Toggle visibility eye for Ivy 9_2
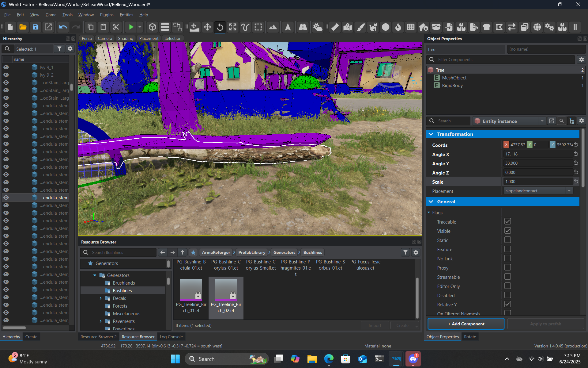The height and width of the screenshot is (368, 588). coord(6,75)
